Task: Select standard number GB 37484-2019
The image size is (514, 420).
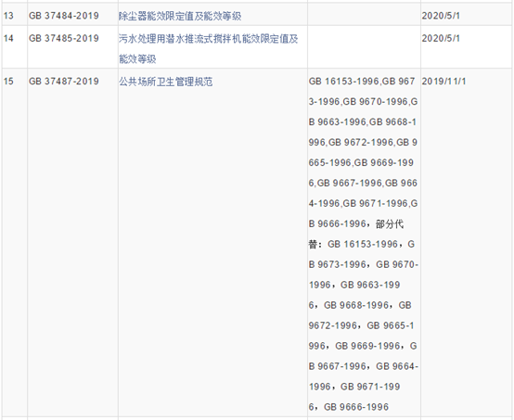Action: coord(64,16)
